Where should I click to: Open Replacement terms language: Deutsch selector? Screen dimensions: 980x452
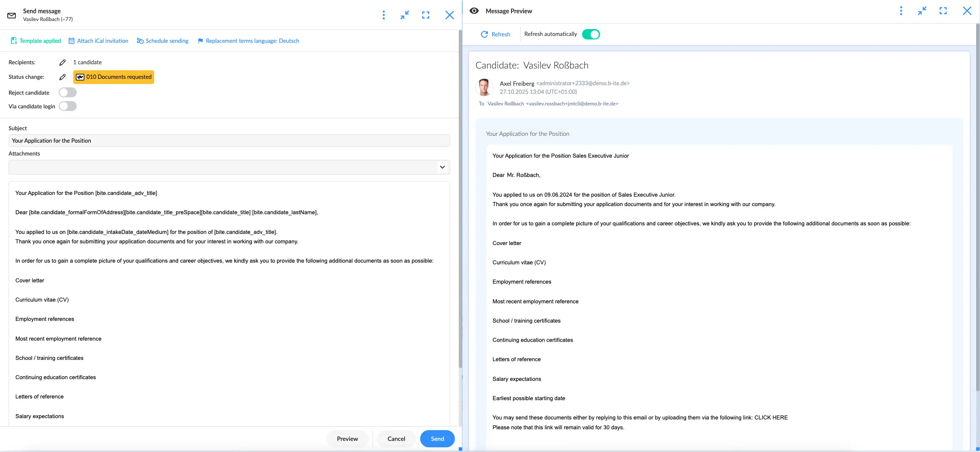(x=248, y=41)
